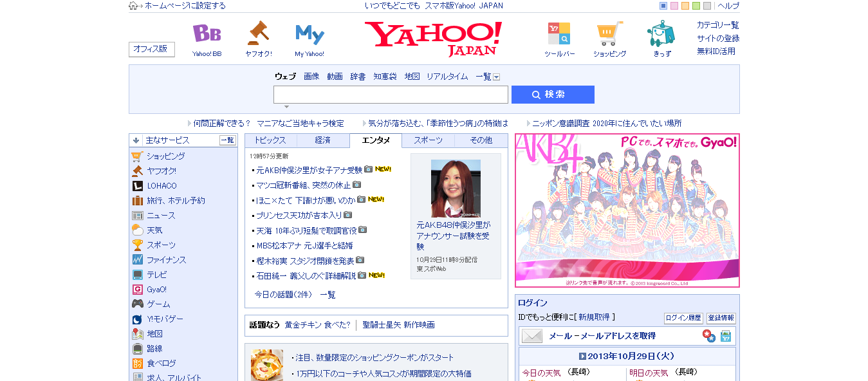Click the ゲーム controller icon
This screenshot has width=868, height=381.
pyautogui.click(x=137, y=304)
